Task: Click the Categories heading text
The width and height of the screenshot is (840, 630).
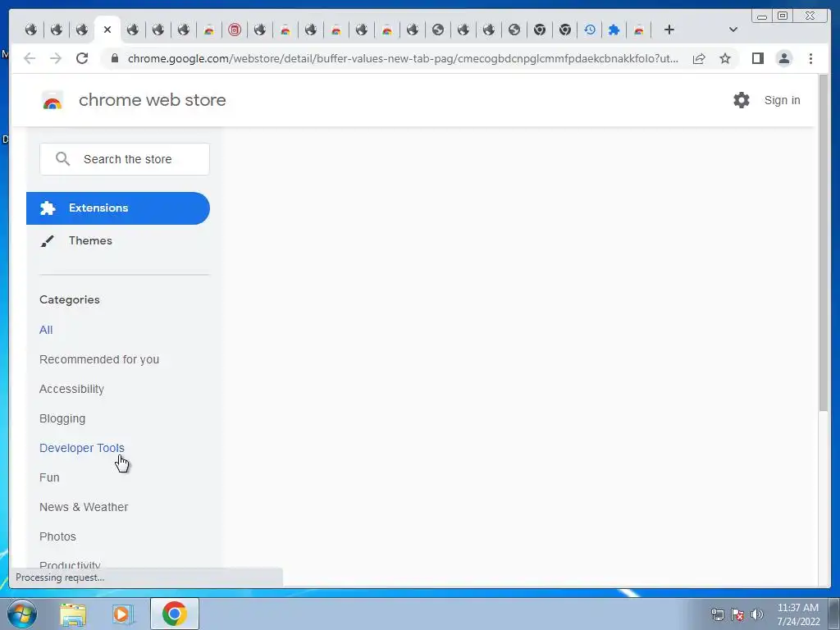Action: coord(70,299)
